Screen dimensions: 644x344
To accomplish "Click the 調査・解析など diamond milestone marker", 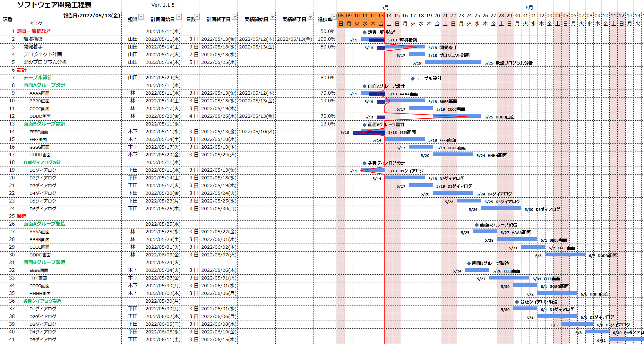I will click(x=365, y=32).
